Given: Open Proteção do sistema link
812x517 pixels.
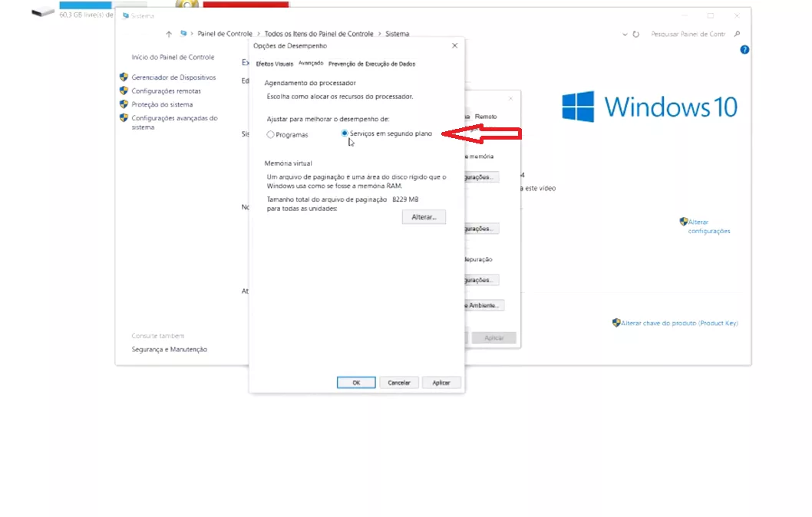Looking at the screenshot, I should 162,104.
